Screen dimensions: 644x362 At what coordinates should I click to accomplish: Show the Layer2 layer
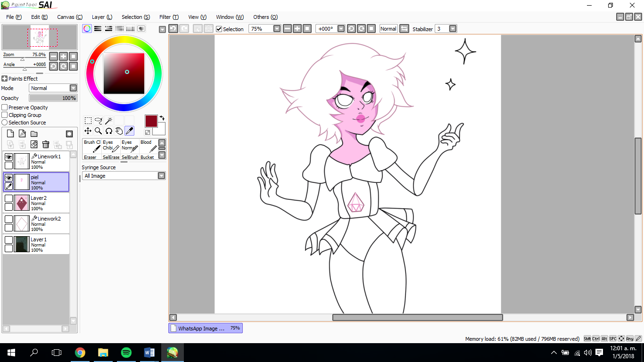[x=8, y=198]
